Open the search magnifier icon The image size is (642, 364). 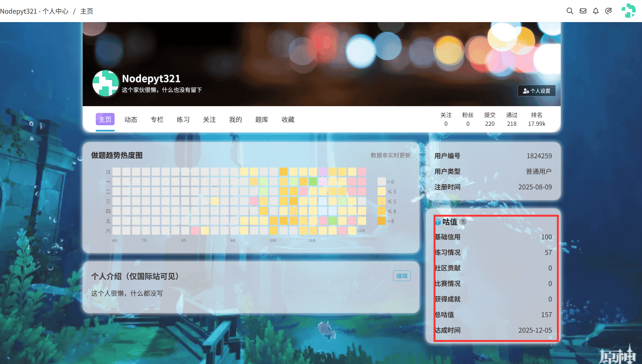tap(570, 11)
